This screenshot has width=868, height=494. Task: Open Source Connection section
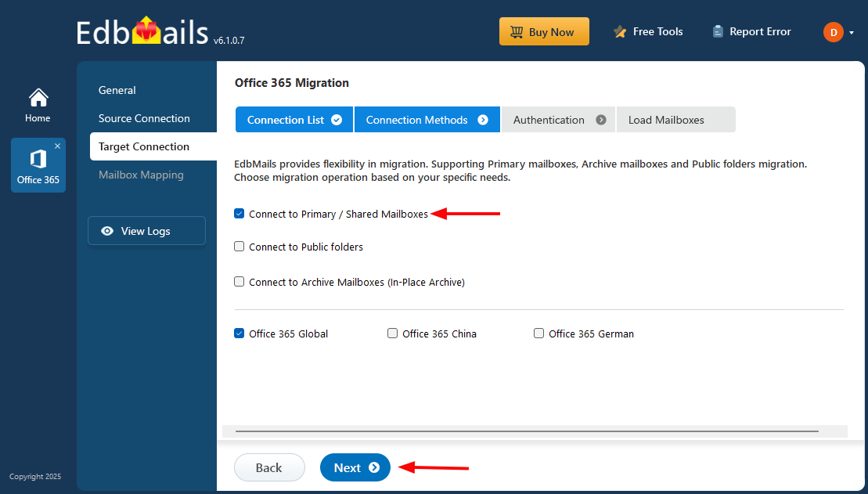tap(144, 118)
